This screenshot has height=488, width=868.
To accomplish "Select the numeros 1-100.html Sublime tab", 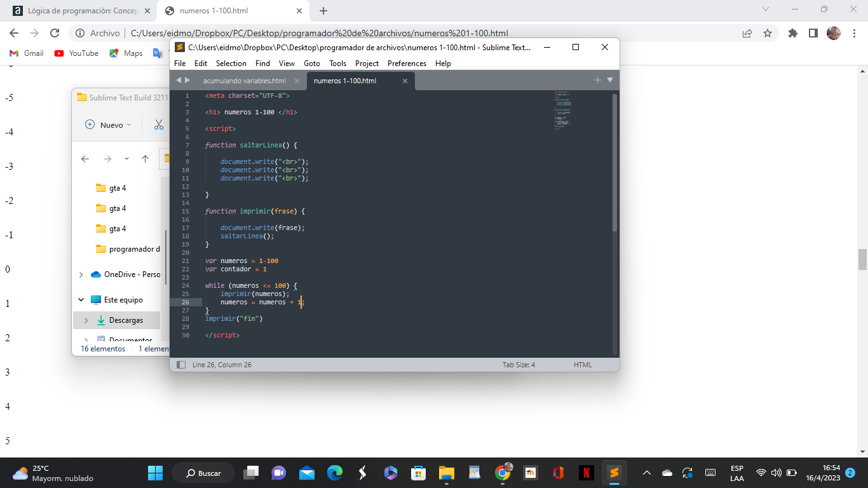I will point(345,81).
